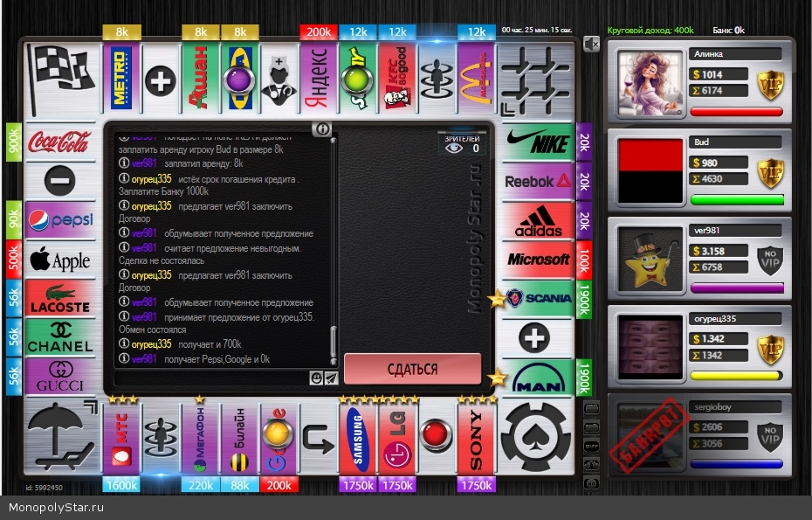
Task: Select the Nike property cell
Action: click(x=538, y=142)
